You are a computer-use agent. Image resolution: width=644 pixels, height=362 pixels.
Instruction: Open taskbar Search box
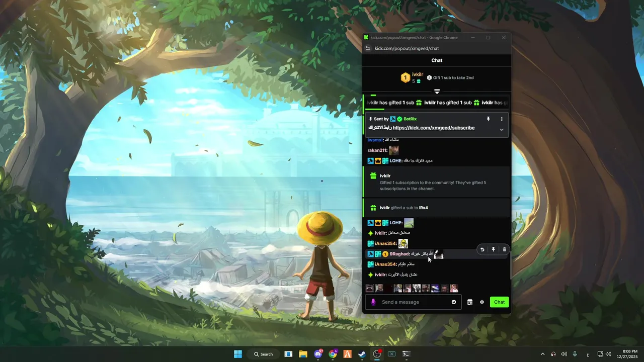263,354
